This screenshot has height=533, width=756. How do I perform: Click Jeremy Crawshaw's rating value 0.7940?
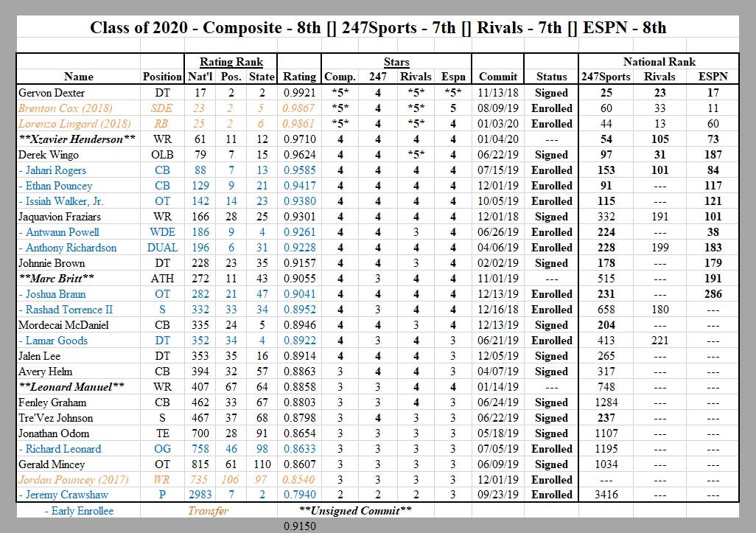coord(298,495)
